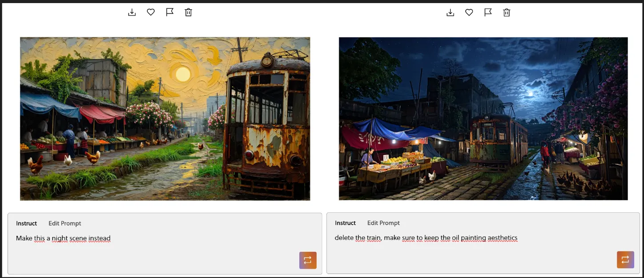Image resolution: width=644 pixels, height=278 pixels.
Task: Focus the "delete the train" instruction text field
Action: pyautogui.click(x=426, y=238)
